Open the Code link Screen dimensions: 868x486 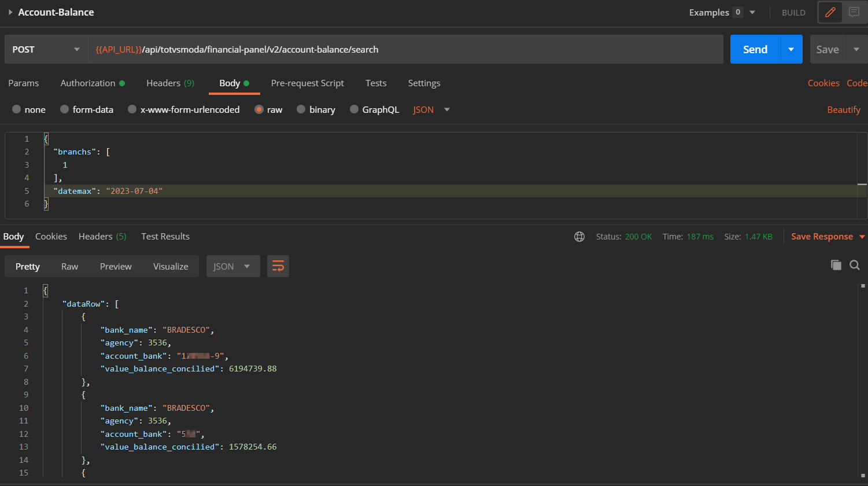coord(857,83)
